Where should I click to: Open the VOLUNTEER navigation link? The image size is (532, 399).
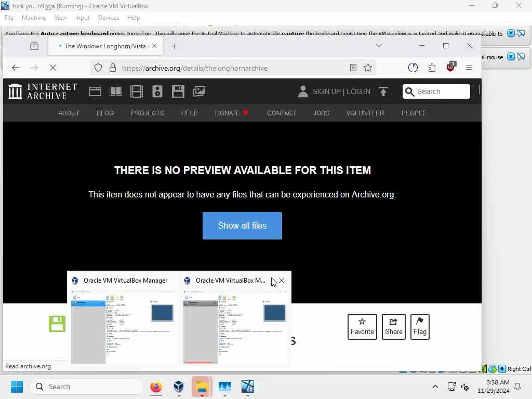365,113
